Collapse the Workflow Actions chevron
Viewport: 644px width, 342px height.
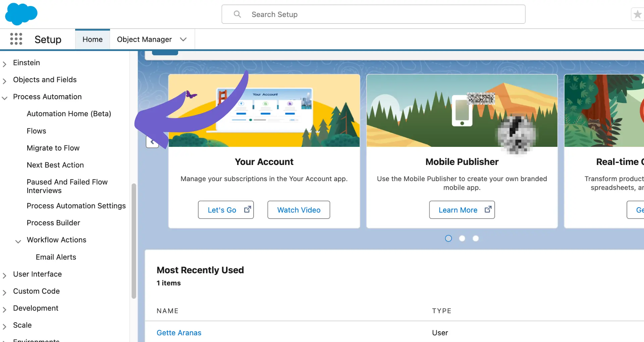pos(18,241)
